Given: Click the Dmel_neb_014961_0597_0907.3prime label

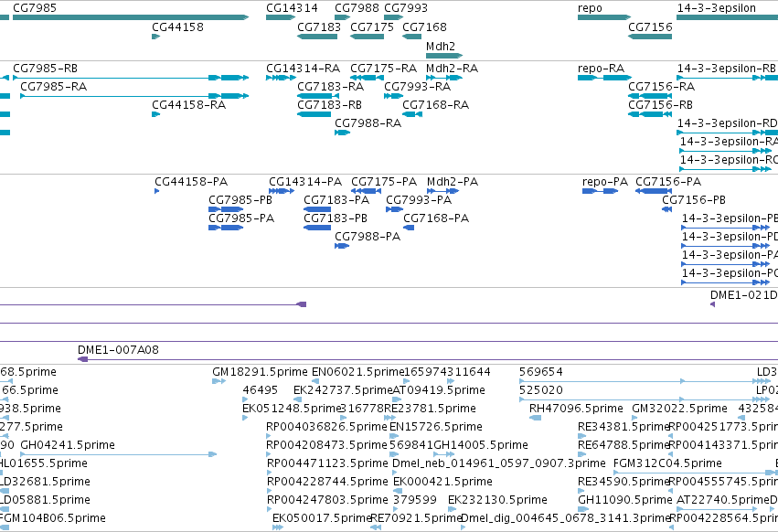Looking at the screenshot, I should 498,464.
